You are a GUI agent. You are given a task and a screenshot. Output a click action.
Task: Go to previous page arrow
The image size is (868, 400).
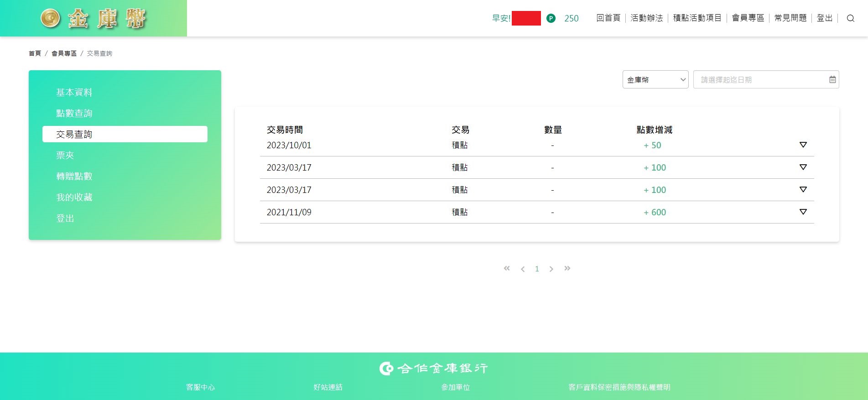click(x=523, y=269)
